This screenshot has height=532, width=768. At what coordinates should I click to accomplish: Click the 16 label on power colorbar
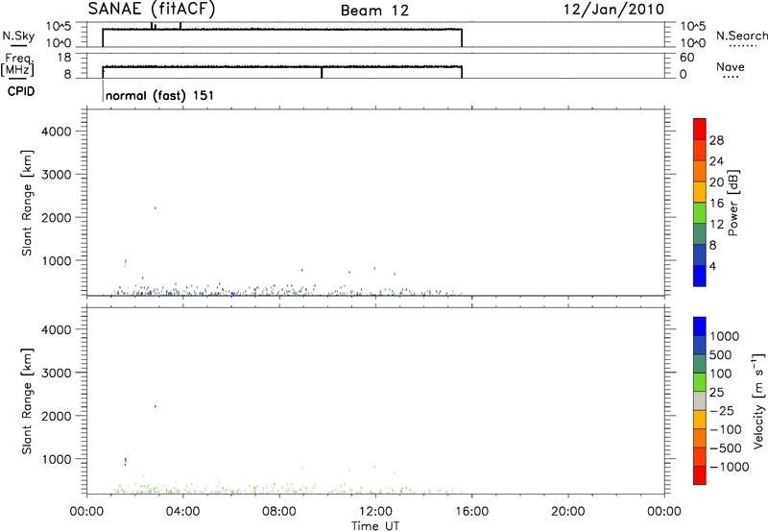716,204
